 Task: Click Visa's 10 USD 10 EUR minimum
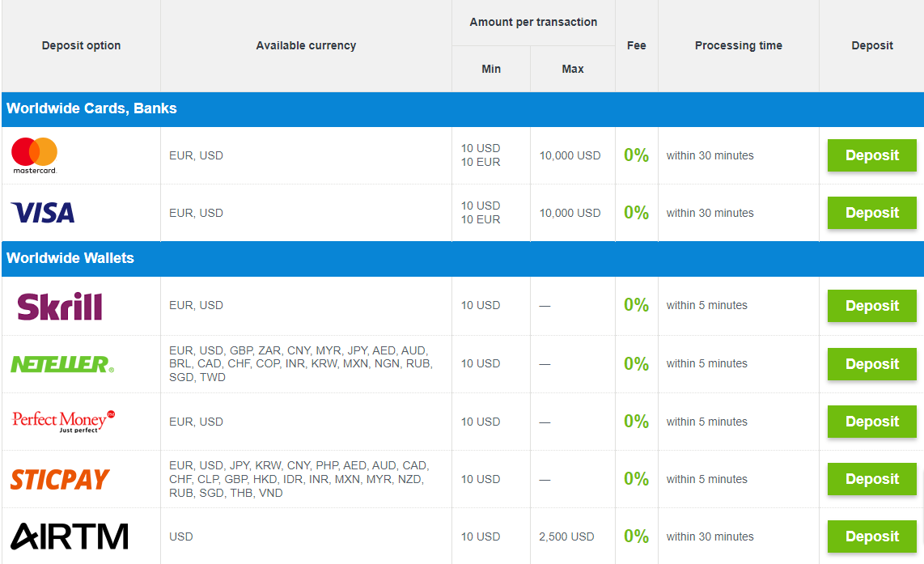(x=481, y=212)
